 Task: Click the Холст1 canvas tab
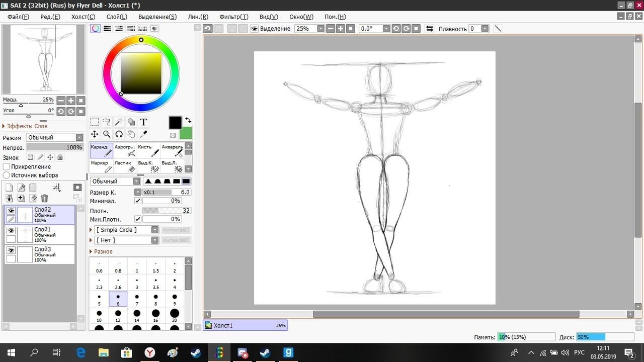point(245,325)
